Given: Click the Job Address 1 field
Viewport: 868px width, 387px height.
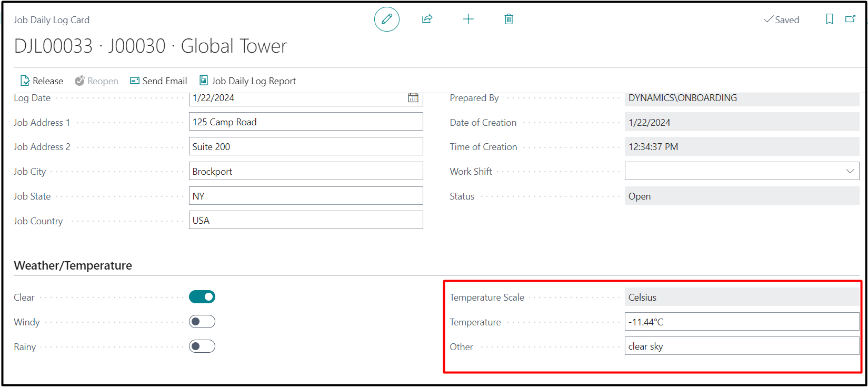Looking at the screenshot, I should (x=305, y=122).
